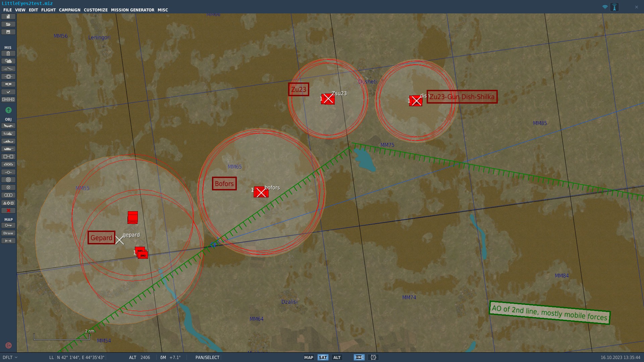
Task: Open the CAMPAIGN menu
Action: (69, 10)
